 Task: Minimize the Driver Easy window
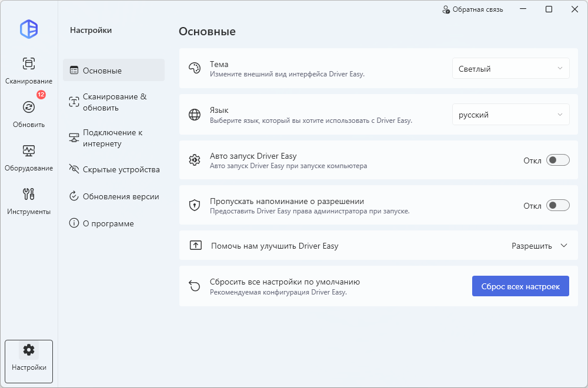pos(523,9)
